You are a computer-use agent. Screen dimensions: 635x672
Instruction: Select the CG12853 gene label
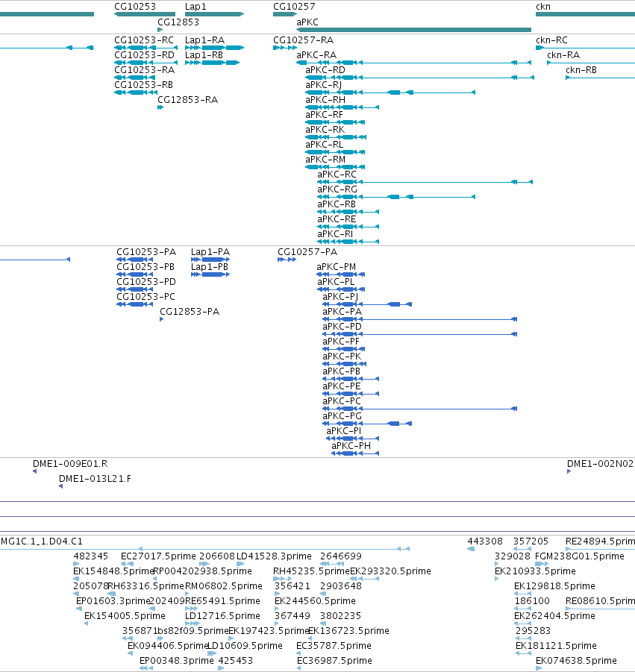178,22
